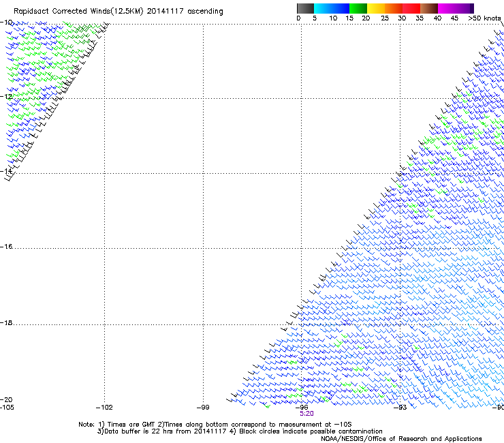Click the '-99' longitude axis label
This screenshot has width=504, height=443.
tap(203, 408)
